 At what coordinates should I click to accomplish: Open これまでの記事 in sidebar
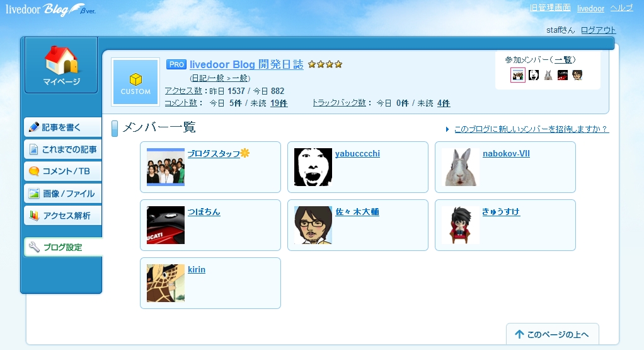coord(62,149)
